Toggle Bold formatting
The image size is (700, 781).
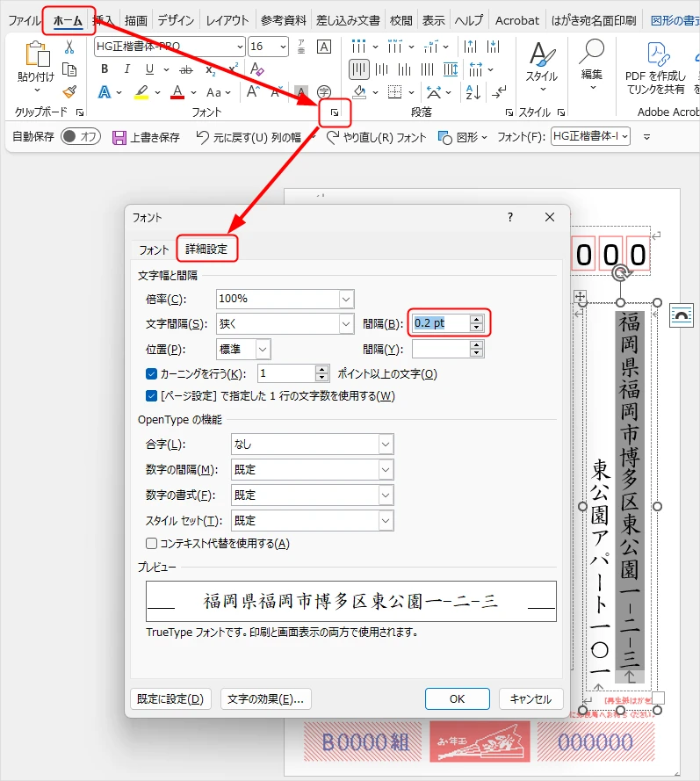(105, 69)
